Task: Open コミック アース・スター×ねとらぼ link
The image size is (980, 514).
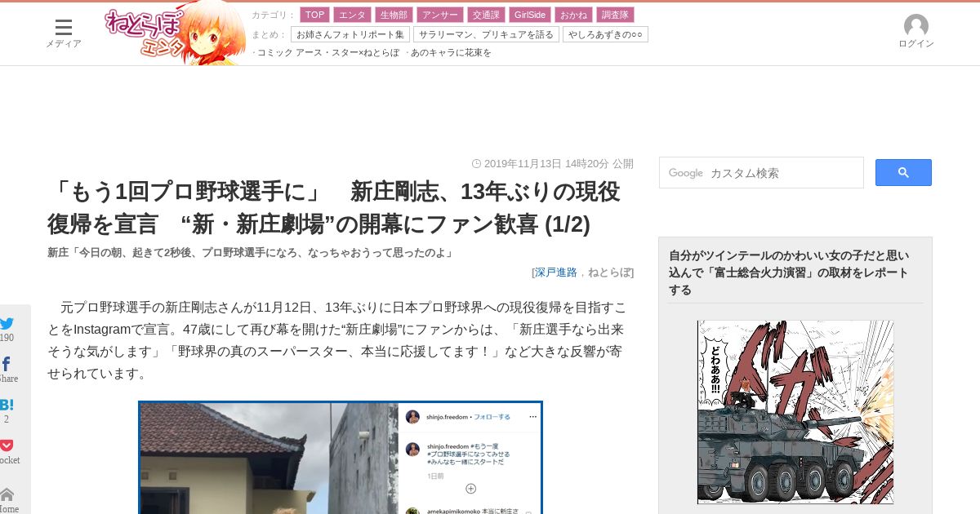Action: tap(328, 52)
